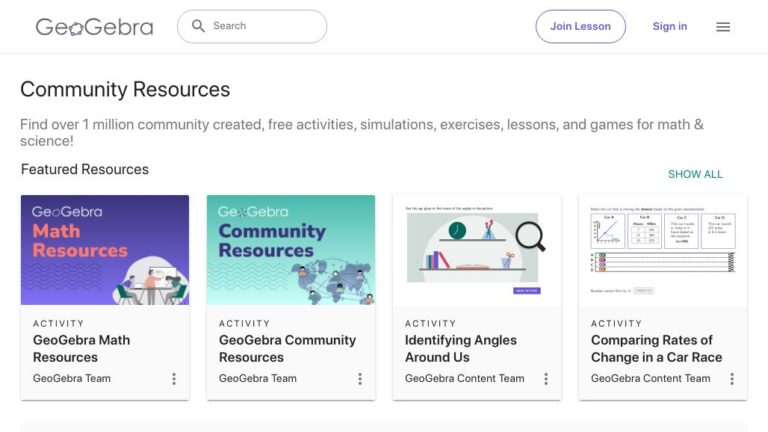Image resolution: width=768 pixels, height=432 pixels.
Task: Click ACTIVITY label on Identifying Angles card
Action: [x=431, y=323]
